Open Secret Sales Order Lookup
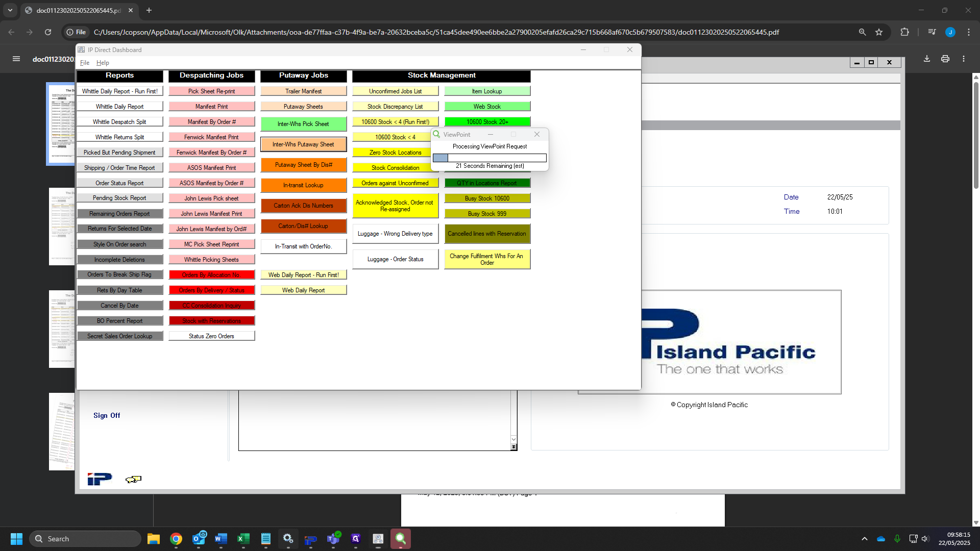The width and height of the screenshot is (980, 551). (x=120, y=336)
